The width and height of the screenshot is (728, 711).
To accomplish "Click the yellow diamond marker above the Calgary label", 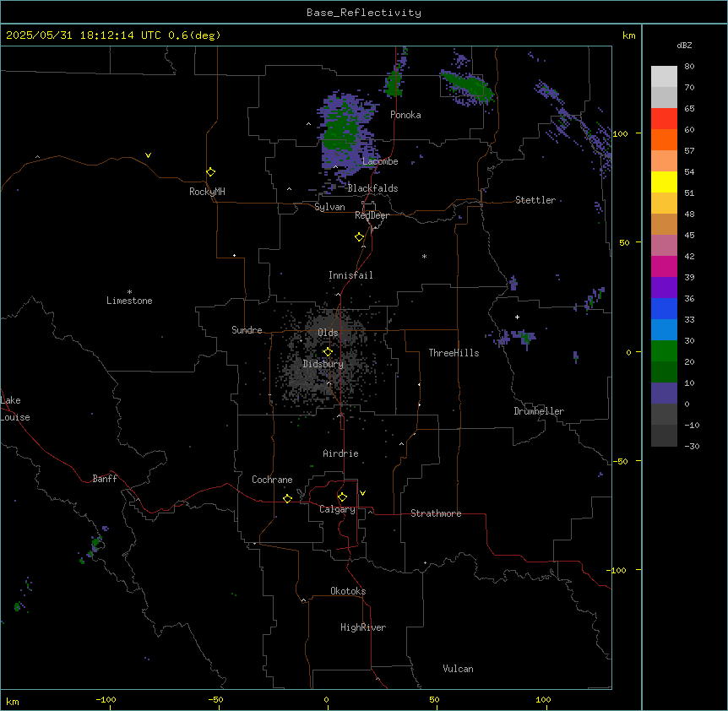I will pyautogui.click(x=342, y=497).
